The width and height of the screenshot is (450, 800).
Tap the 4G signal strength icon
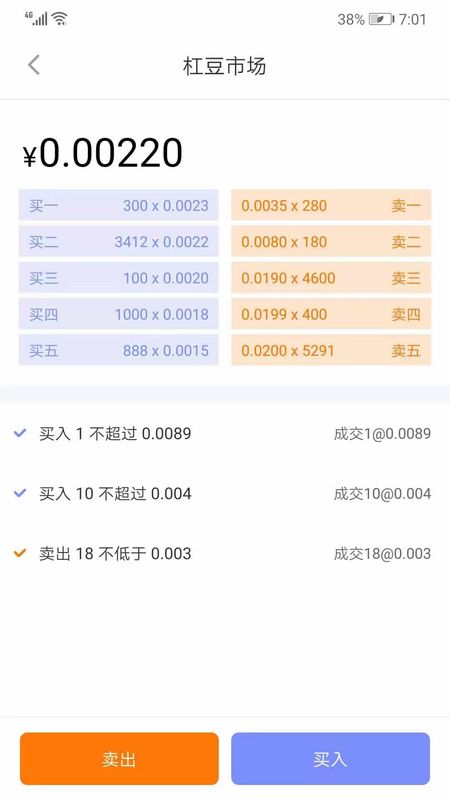point(36,18)
